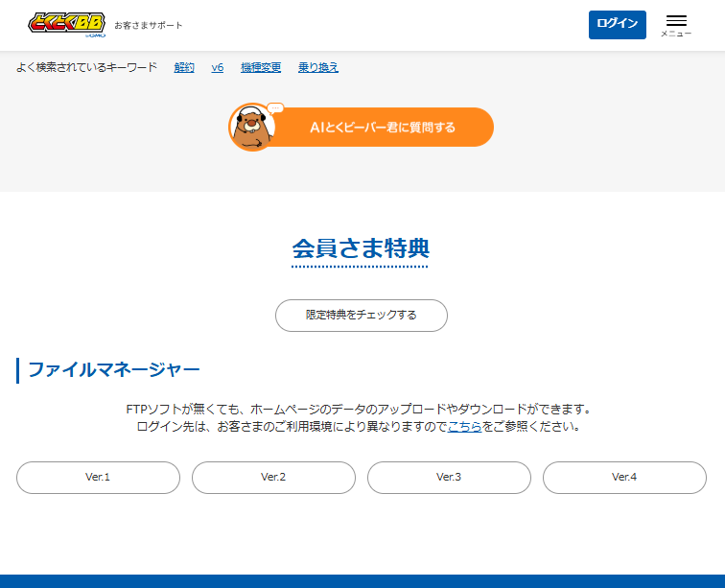The width and height of the screenshot is (725, 588).
Task: Click the 会員さま特典 heading
Action: (x=361, y=248)
